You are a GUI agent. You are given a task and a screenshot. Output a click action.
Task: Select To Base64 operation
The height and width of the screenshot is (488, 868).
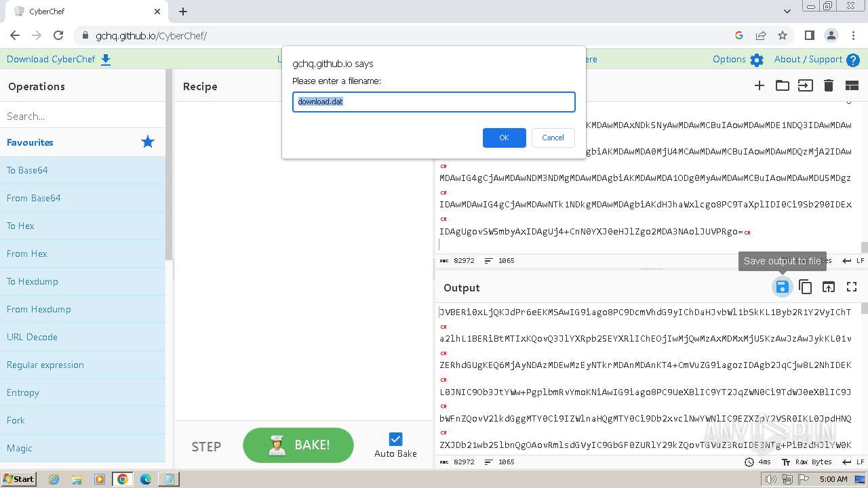[83, 170]
